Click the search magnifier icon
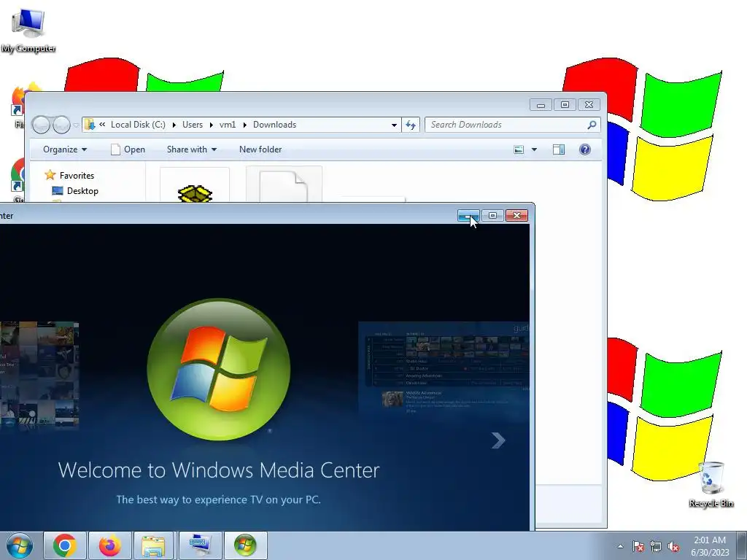747x560 pixels. tap(592, 125)
